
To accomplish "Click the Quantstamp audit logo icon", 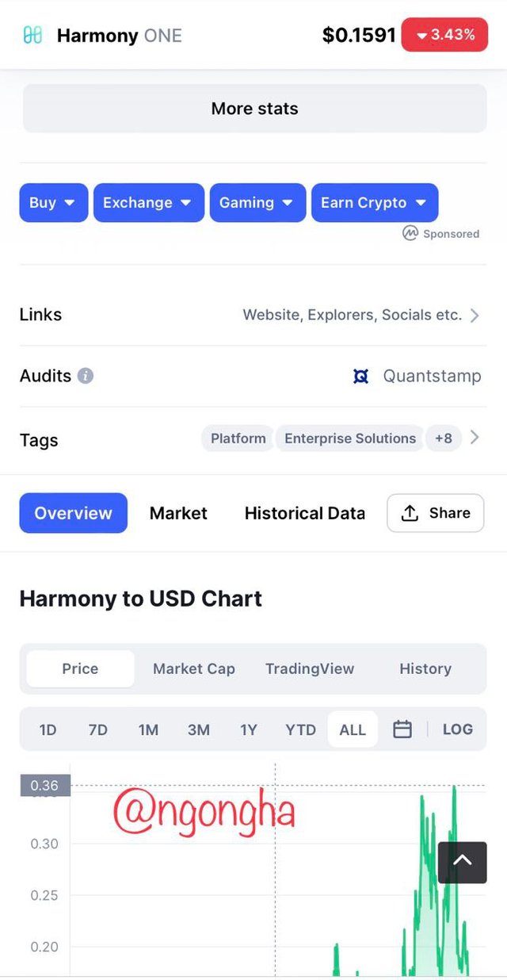I will pyautogui.click(x=361, y=376).
